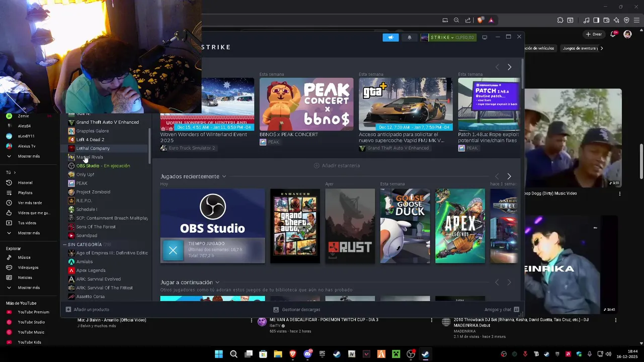Open Epic Games Launcher from taskbar
The width and height of the screenshot is (644, 362).
[x=322, y=354]
